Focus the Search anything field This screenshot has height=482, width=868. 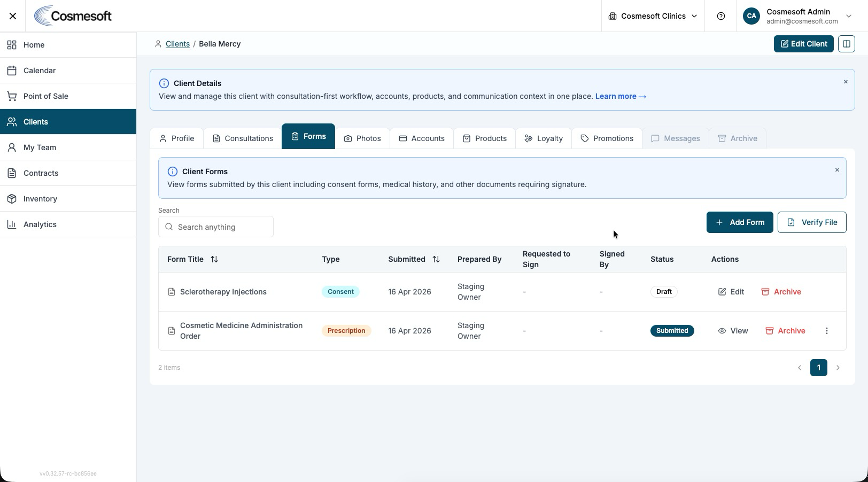tap(216, 227)
